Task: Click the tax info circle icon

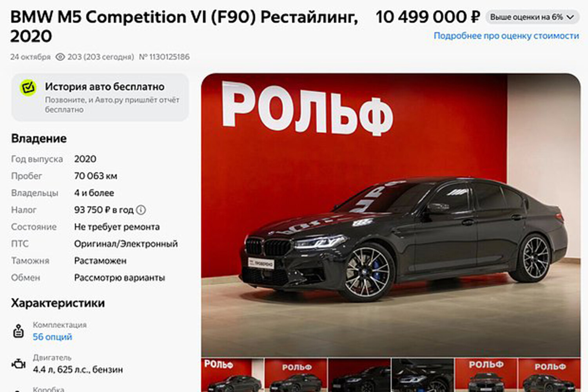Action: [141, 210]
